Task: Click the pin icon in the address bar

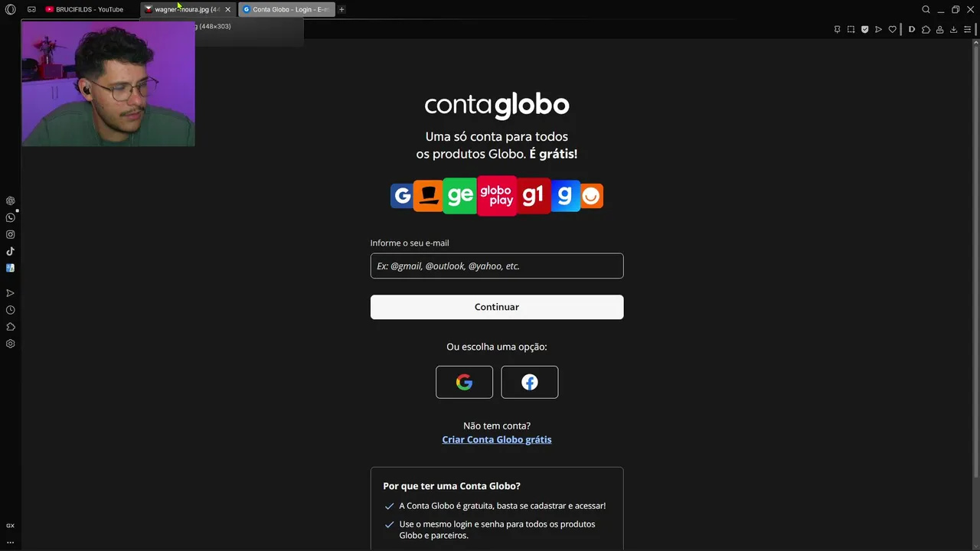Action: click(837, 29)
